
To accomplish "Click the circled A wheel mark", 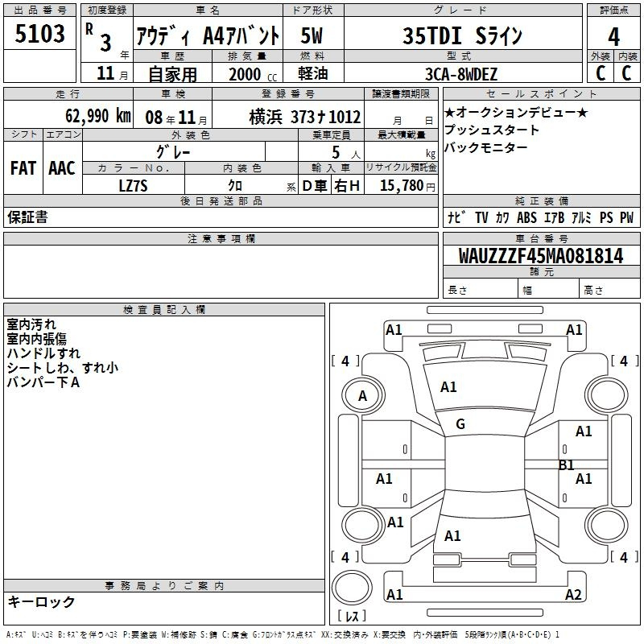I will pos(362,395).
